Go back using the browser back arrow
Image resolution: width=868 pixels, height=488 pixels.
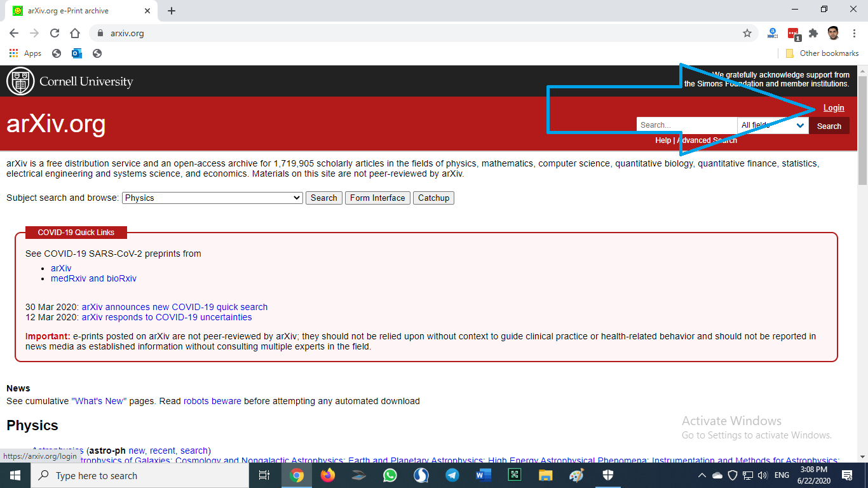pyautogui.click(x=14, y=33)
